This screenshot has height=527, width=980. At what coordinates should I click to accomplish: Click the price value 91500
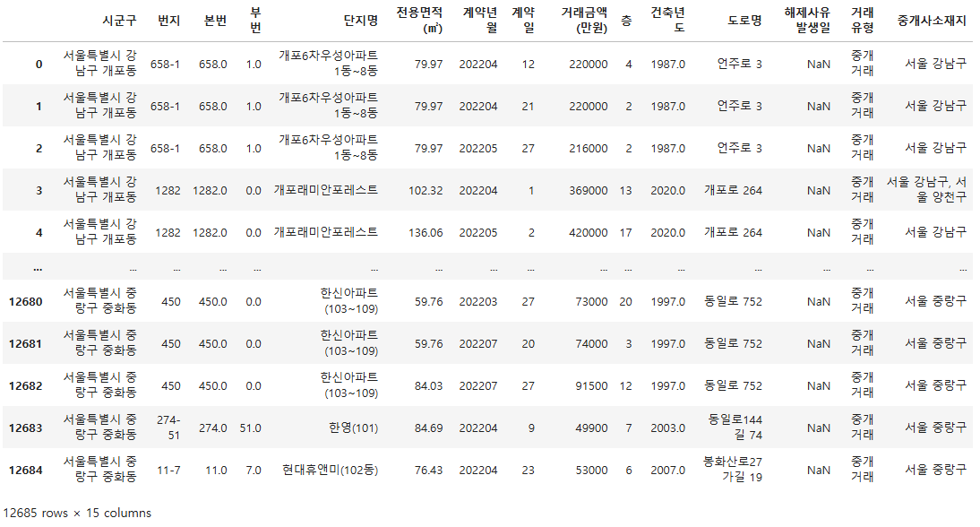coord(592,385)
